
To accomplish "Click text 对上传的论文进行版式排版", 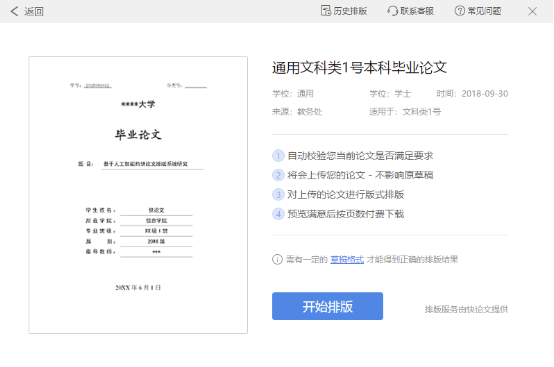I will 346,194.
